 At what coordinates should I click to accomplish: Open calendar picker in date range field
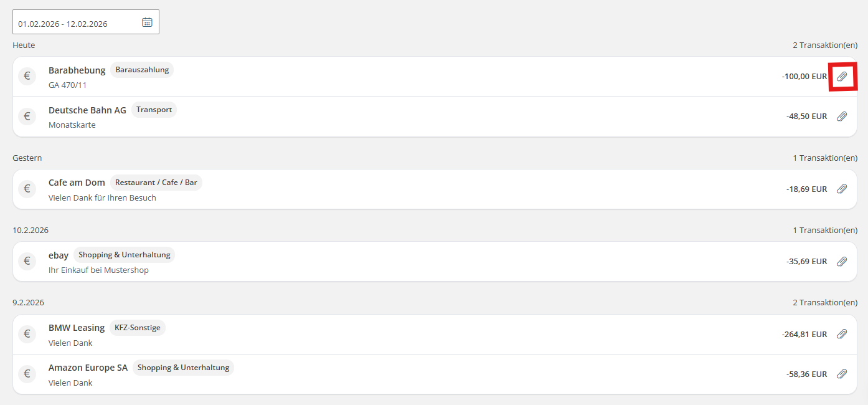[x=147, y=22]
